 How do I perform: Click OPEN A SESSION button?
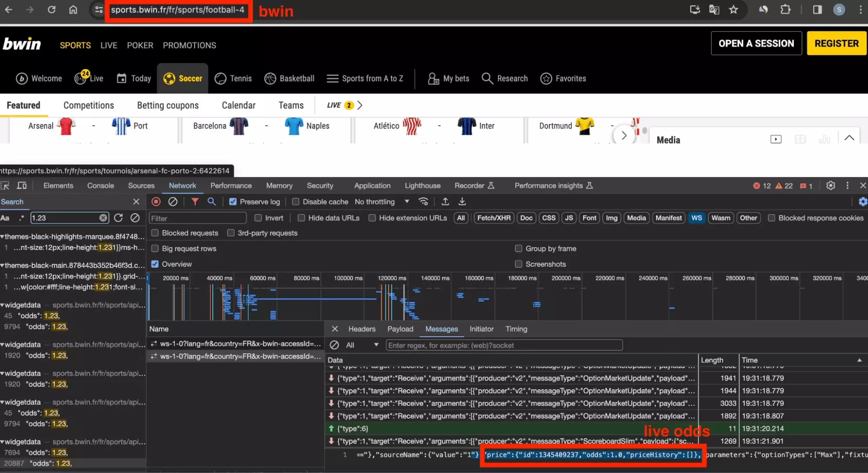click(x=756, y=43)
